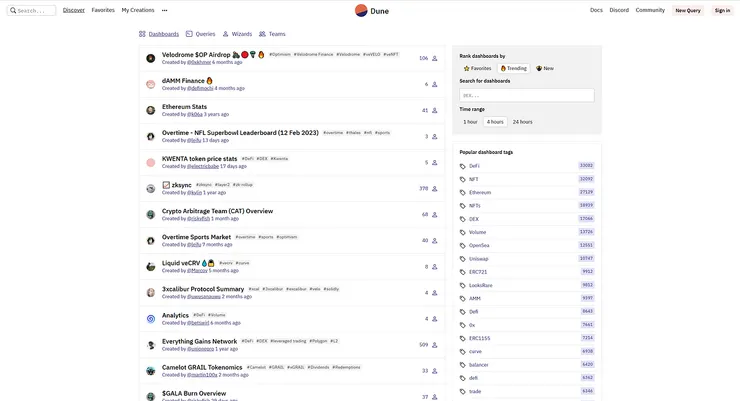This screenshot has width=740, height=401.
Task: Switch to Wizards tab
Action: coord(237,34)
